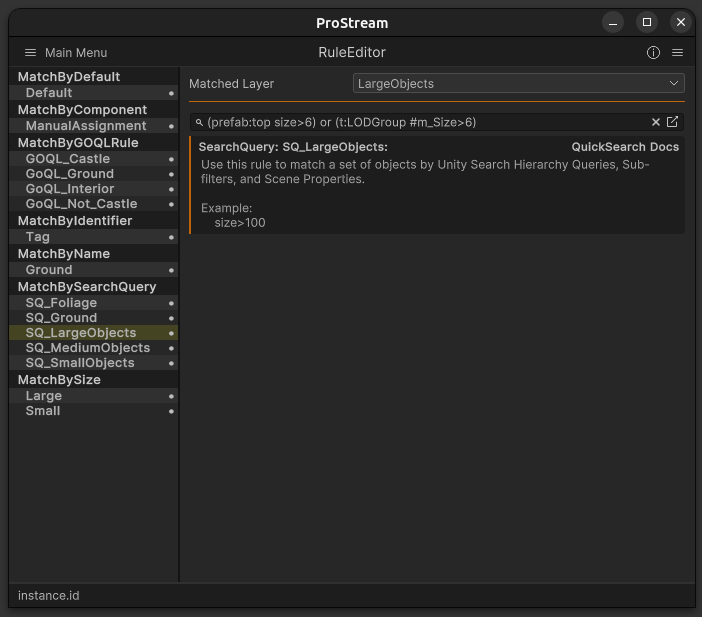Click the SearchQuery: SQ_LargeObjects heading
Screen dimensions: 702x617
(x=293, y=147)
